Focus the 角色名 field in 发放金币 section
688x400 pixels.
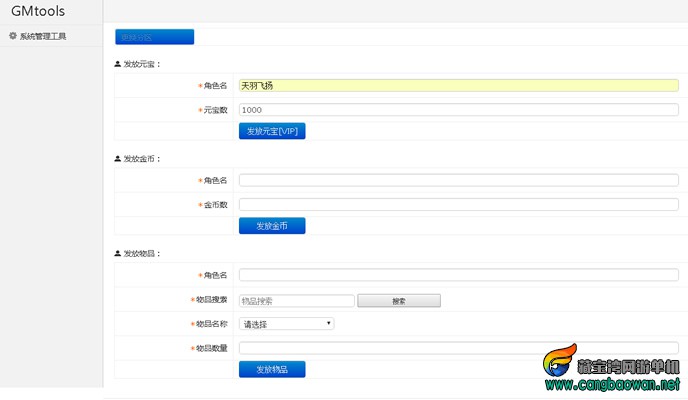[459, 180]
